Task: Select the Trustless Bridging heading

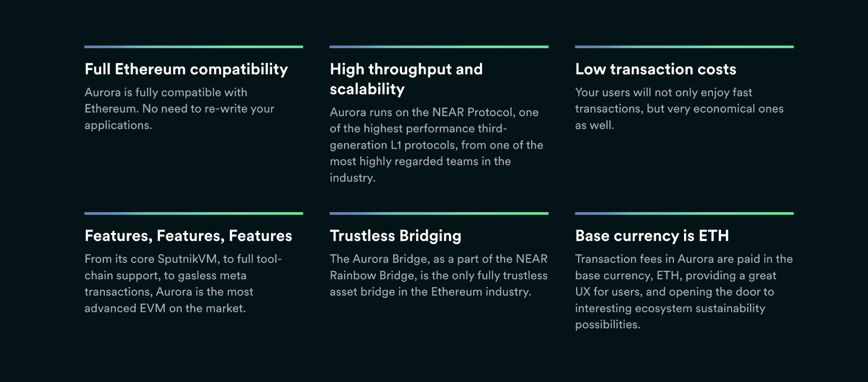Action: [395, 236]
